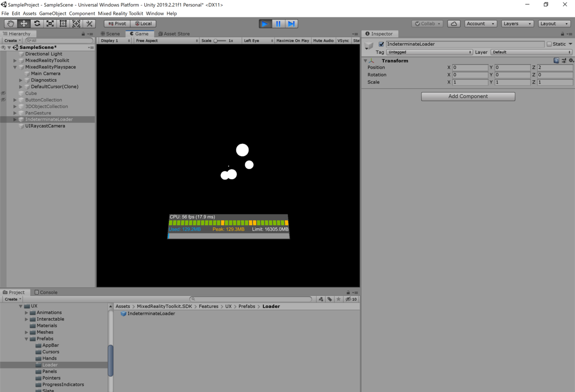Open Transform component settings gear

[571, 61]
